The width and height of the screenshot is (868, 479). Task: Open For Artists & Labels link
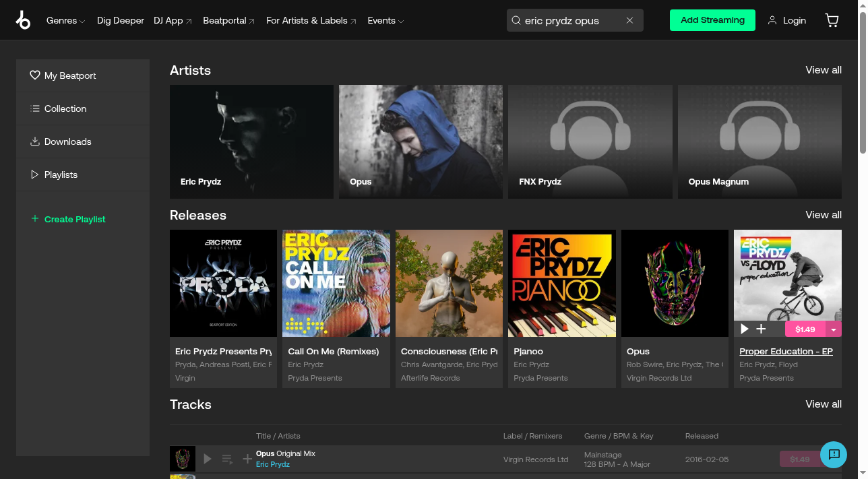pos(311,20)
